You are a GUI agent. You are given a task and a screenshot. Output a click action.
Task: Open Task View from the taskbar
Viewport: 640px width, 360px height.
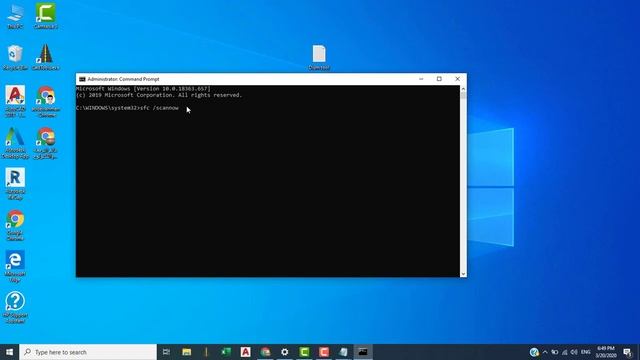pyautogui.click(x=166, y=352)
